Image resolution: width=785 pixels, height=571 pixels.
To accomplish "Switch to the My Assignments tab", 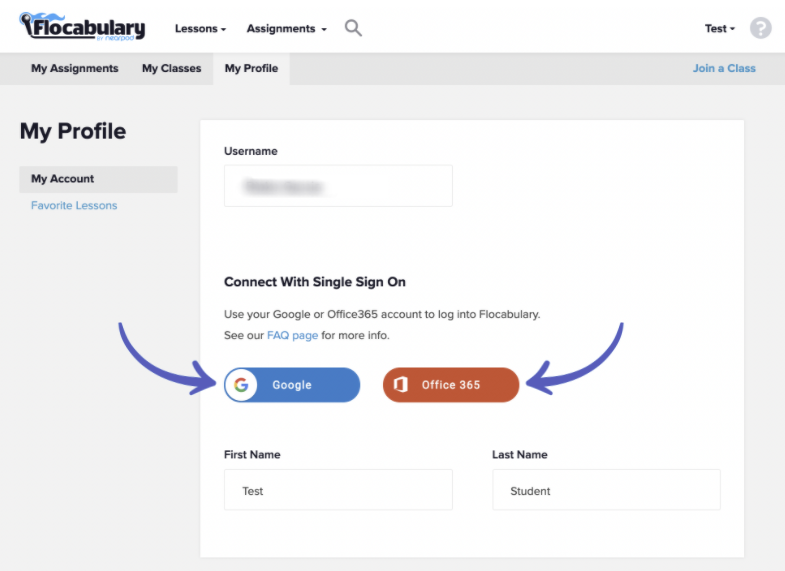I will point(74,69).
